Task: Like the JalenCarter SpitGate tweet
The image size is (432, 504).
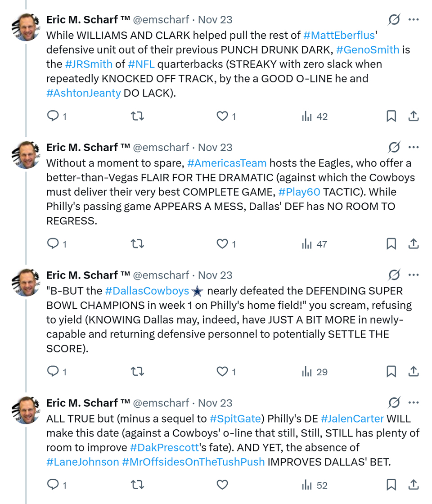Action: click(x=222, y=486)
